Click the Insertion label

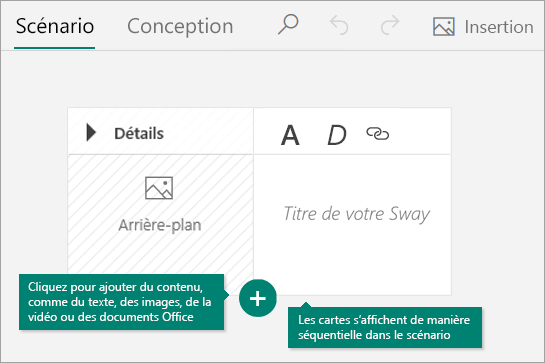point(499,27)
